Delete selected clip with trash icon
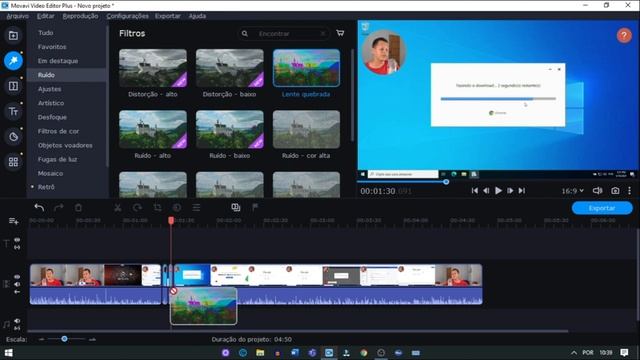The width and height of the screenshot is (640, 360). (78, 208)
